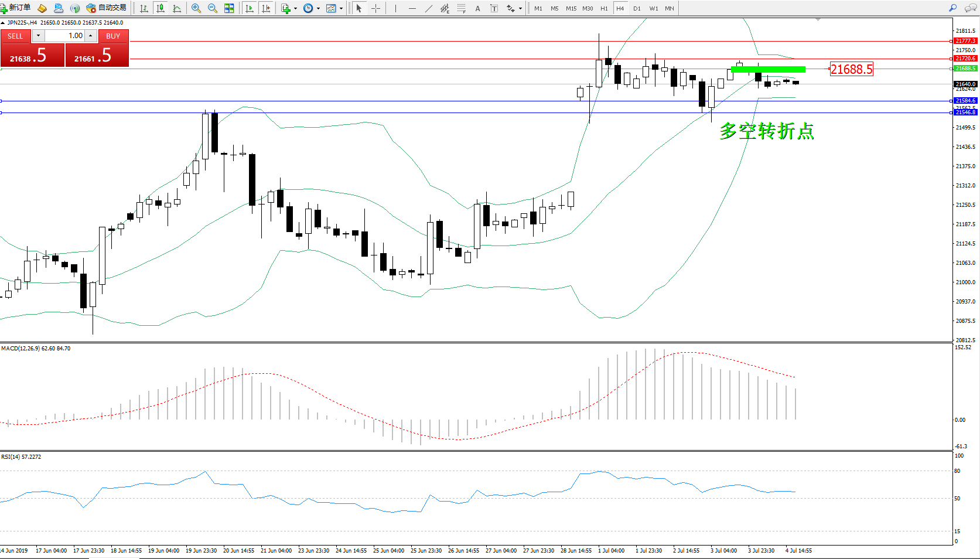Click the zoom out magnifier icon

[x=213, y=8]
